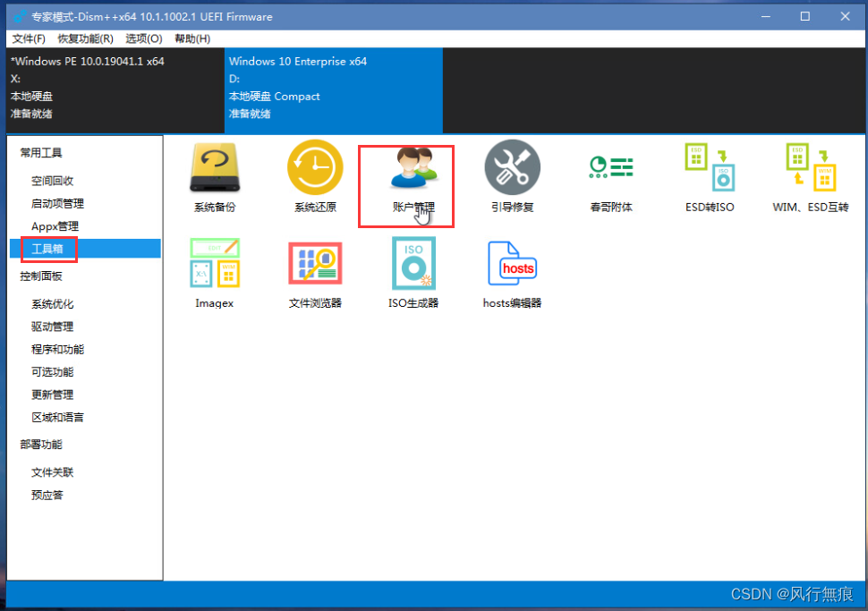Open the 帮助(H) menu
Image resolution: width=868 pixels, height=611 pixels.
(192, 38)
